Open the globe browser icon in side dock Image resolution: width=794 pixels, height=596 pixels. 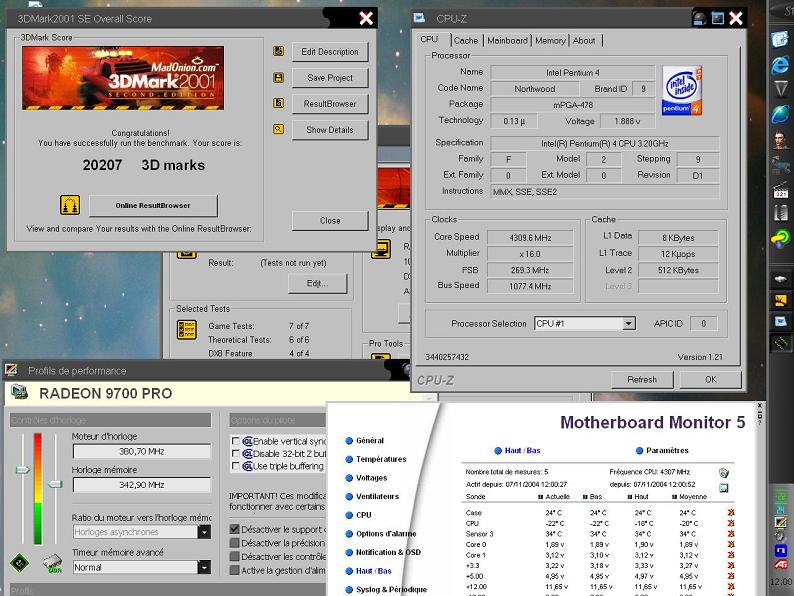pos(780,114)
